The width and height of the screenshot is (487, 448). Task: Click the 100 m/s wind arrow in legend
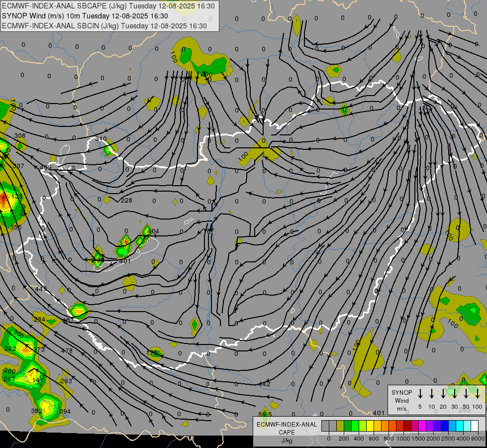478,394
